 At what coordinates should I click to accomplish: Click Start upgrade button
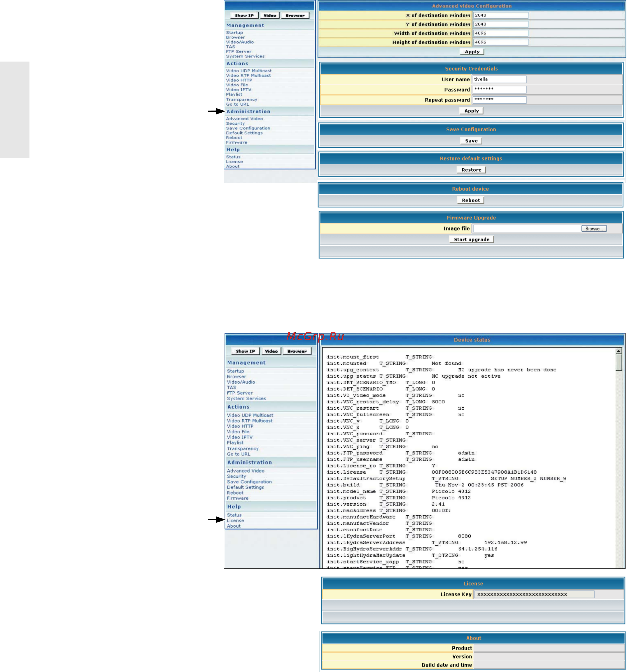point(472,240)
